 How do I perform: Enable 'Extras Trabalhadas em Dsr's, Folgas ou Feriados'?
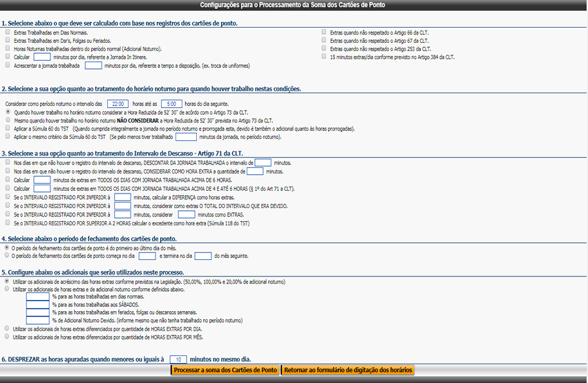(x=8, y=40)
